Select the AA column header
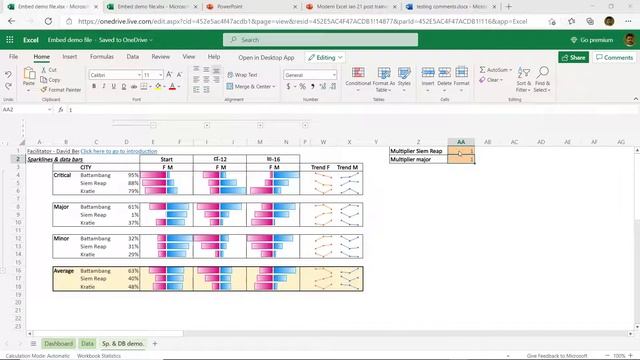The height and width of the screenshot is (360, 640). [x=461, y=142]
